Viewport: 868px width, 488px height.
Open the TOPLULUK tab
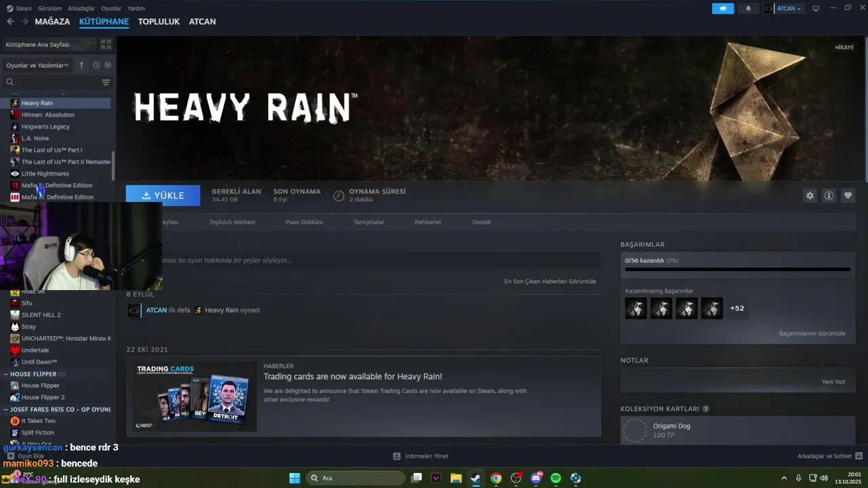coord(159,22)
